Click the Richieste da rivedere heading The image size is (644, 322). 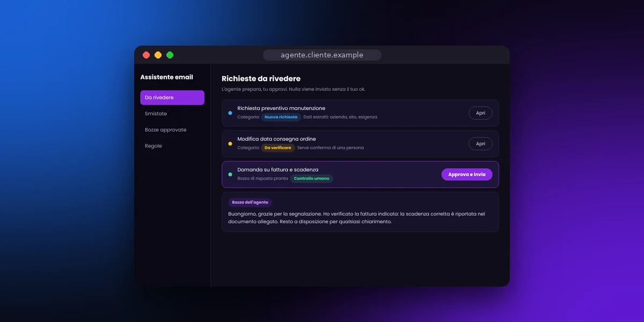(261, 78)
